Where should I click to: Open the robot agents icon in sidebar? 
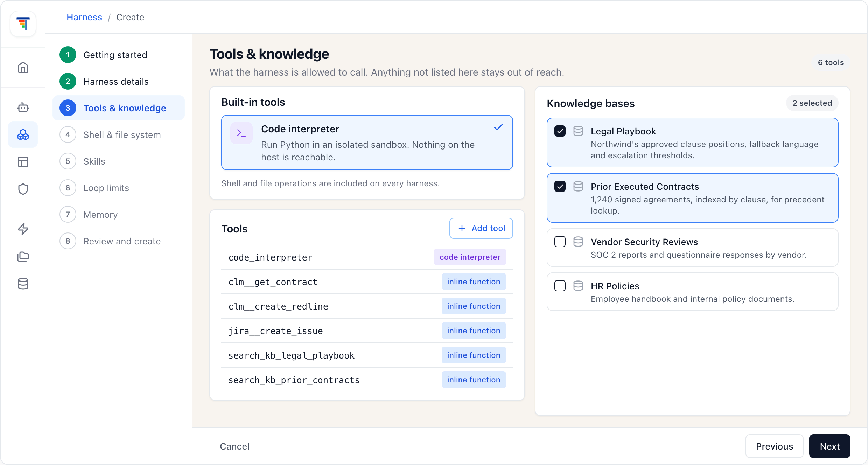(23, 107)
